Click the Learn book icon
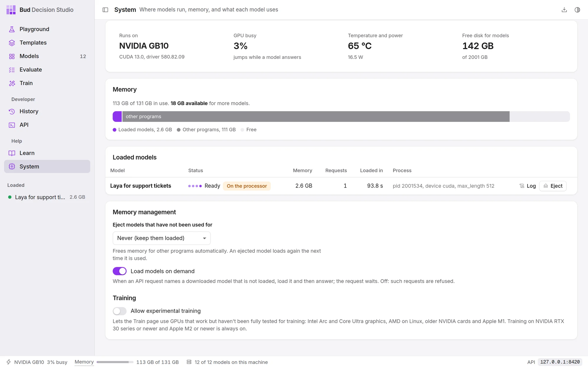The image size is (588, 368). click(12, 153)
